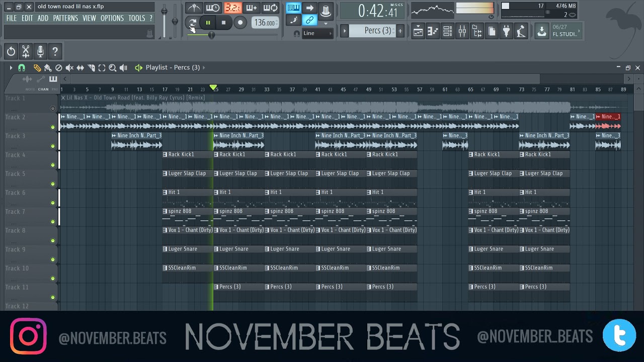The height and width of the screenshot is (362, 644).
Task: Select the playlist Slice tool
Action: coord(91,67)
